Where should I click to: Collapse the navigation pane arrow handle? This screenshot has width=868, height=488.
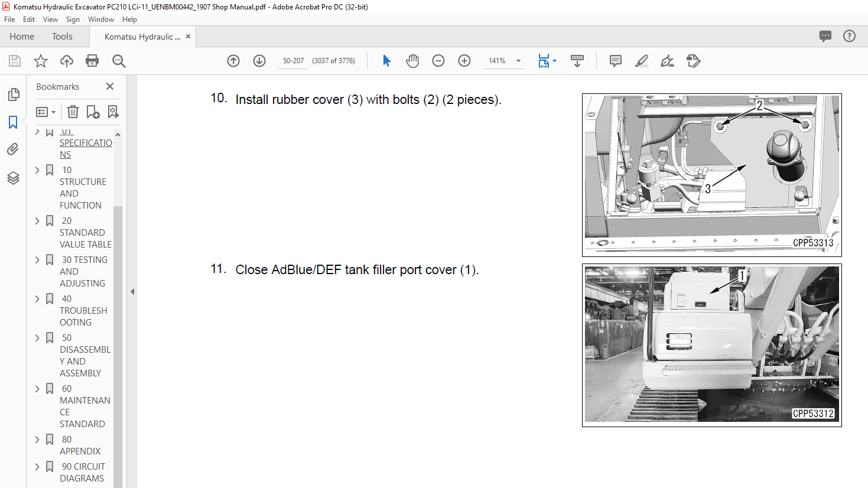(x=132, y=291)
